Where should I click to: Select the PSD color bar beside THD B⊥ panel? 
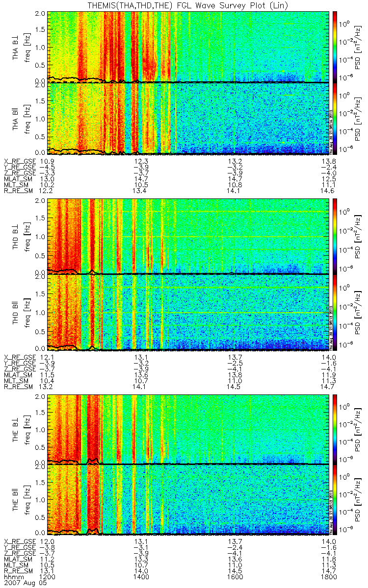pyautogui.click(x=335, y=236)
